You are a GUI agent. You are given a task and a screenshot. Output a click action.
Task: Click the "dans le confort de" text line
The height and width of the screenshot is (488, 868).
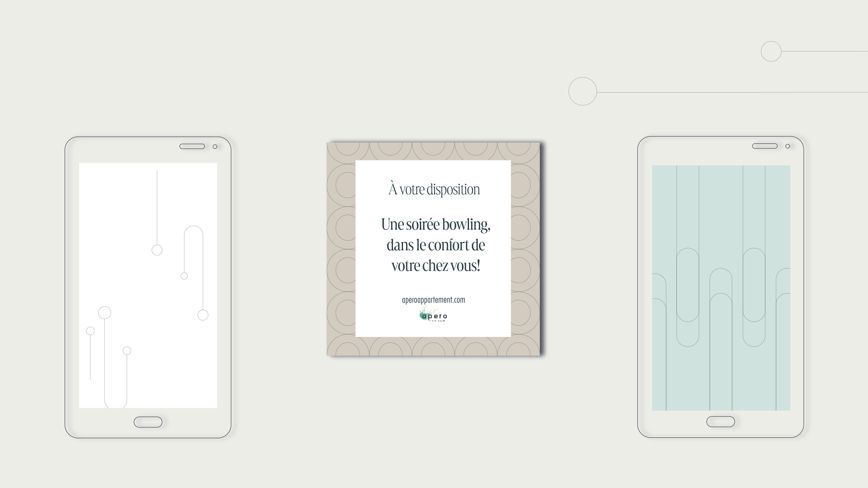point(435,245)
